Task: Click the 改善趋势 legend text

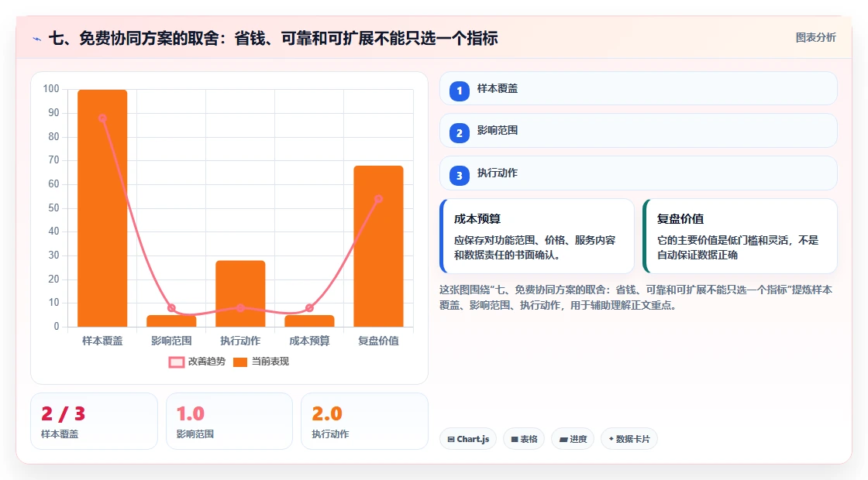Action: (x=207, y=362)
